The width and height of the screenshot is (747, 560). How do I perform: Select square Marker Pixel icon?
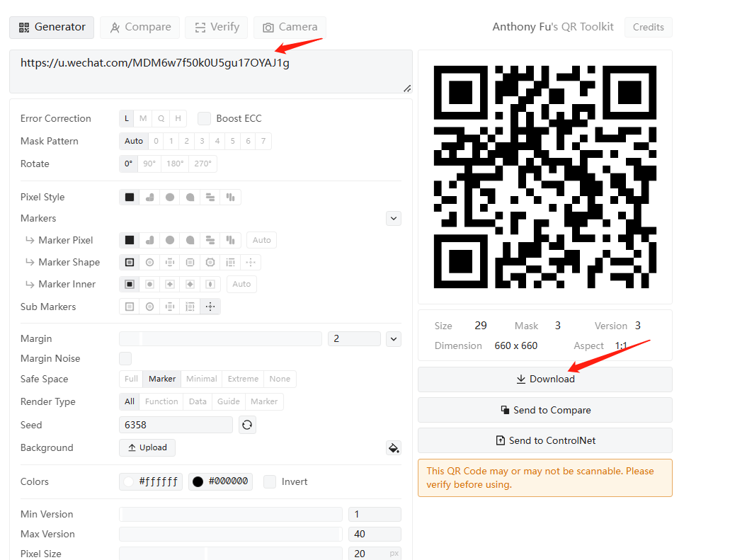[x=130, y=240]
